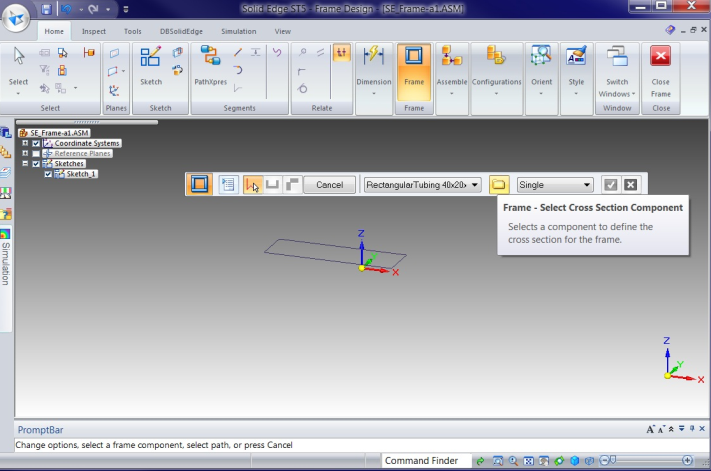Browse for cross section folder icon
The width and height of the screenshot is (711, 471).
pyautogui.click(x=498, y=185)
